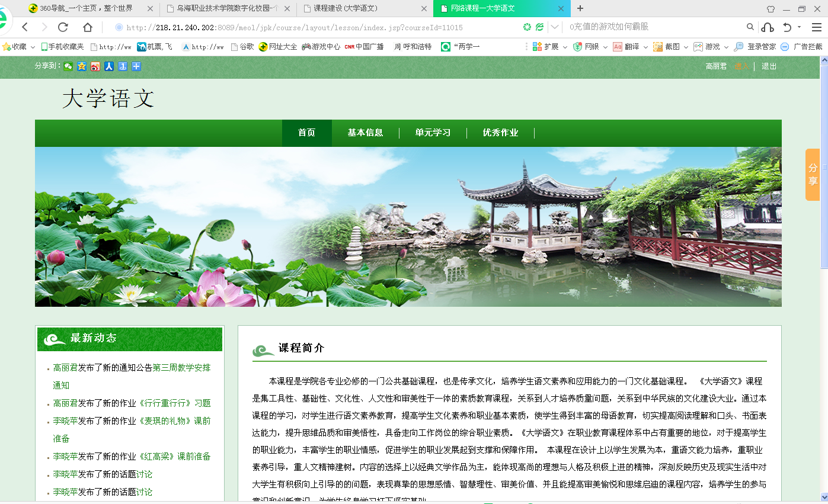
Task: Open the 《红高粱》课前准备 assignment link
Action: pos(174,457)
